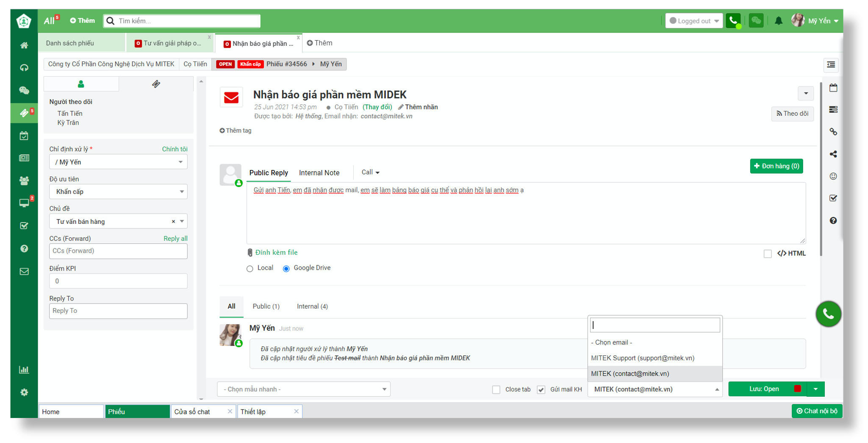
Task: Select the Public Reply tab
Action: 269,173
